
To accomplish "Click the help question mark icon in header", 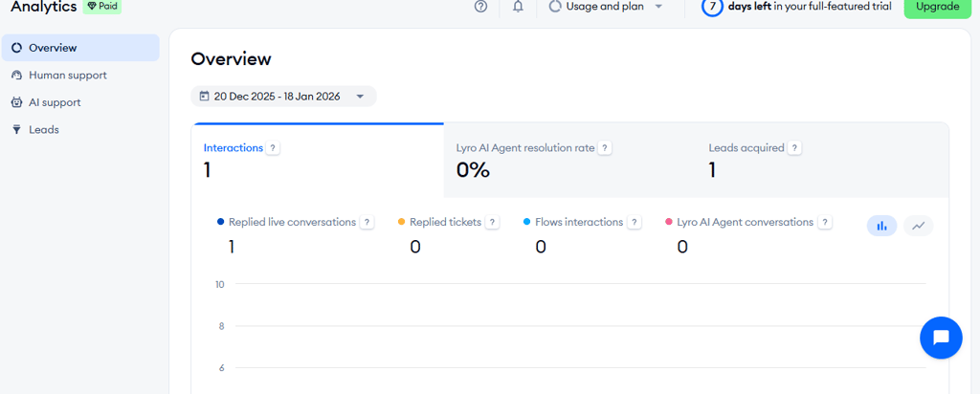I will tap(480, 7).
